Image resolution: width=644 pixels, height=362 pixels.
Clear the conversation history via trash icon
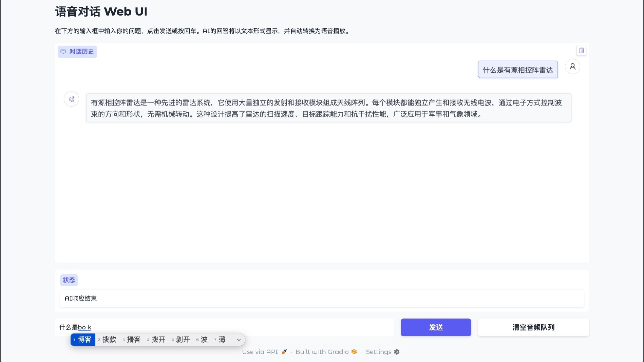tap(581, 51)
